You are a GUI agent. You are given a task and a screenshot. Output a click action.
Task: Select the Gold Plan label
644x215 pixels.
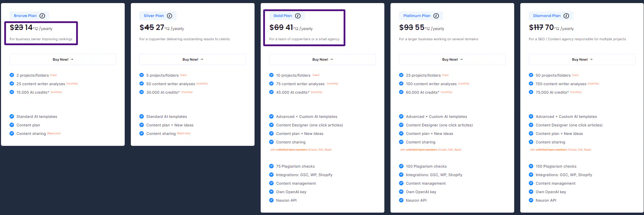(282, 16)
